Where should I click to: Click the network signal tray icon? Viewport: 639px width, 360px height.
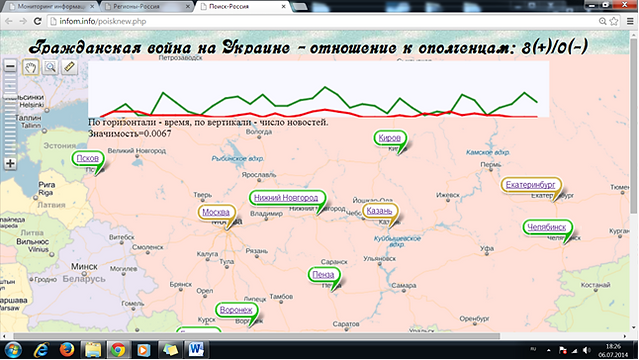575,350
